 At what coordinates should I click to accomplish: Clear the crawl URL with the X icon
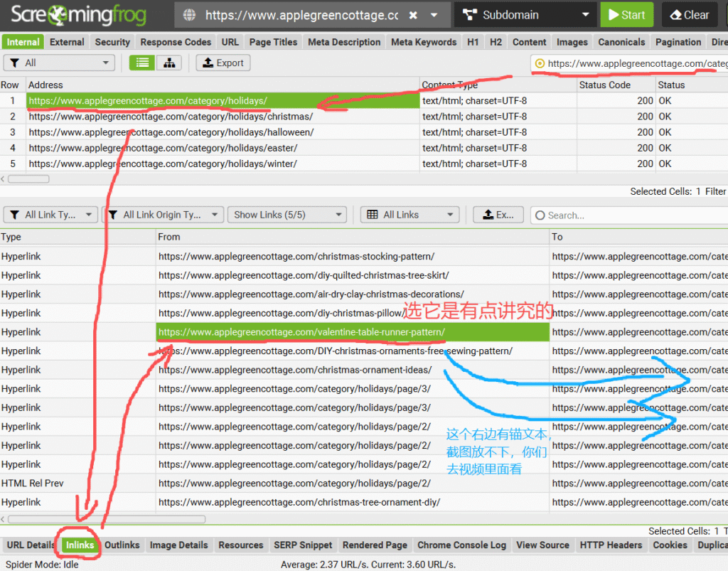[x=413, y=16]
